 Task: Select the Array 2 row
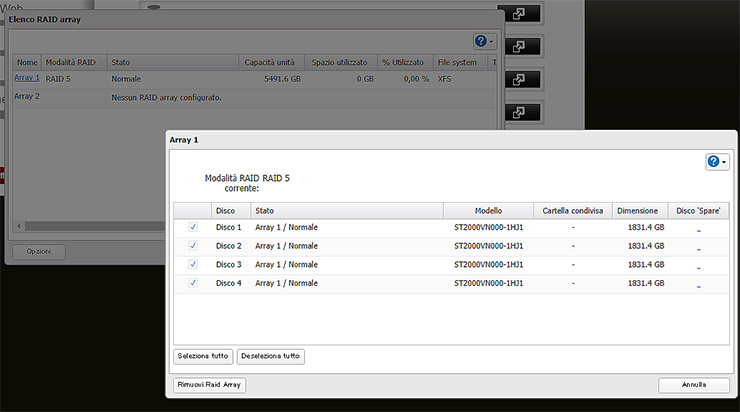(x=27, y=97)
